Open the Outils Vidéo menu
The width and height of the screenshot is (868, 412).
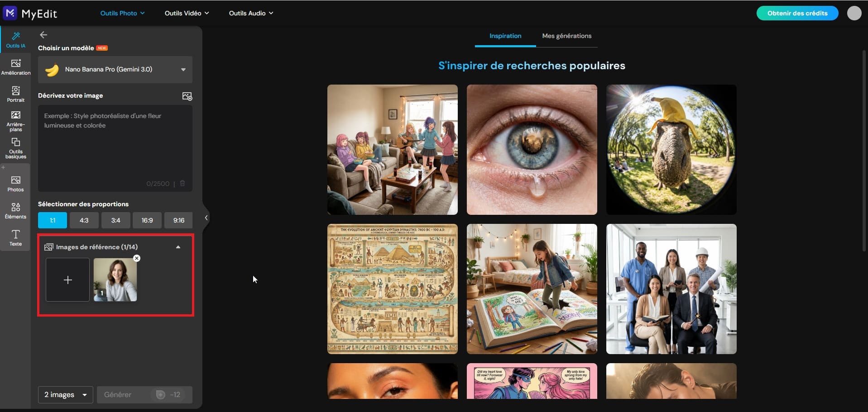tap(187, 13)
